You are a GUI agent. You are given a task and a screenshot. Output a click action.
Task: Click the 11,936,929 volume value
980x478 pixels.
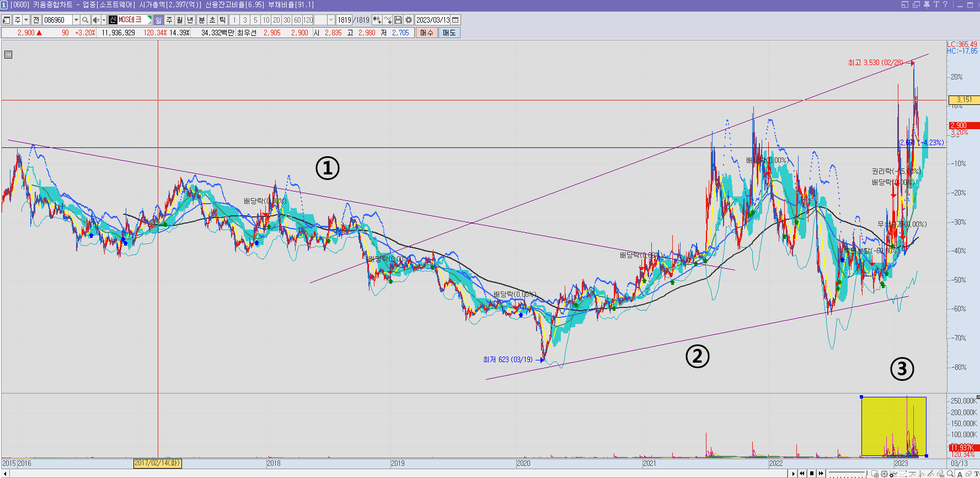point(118,33)
